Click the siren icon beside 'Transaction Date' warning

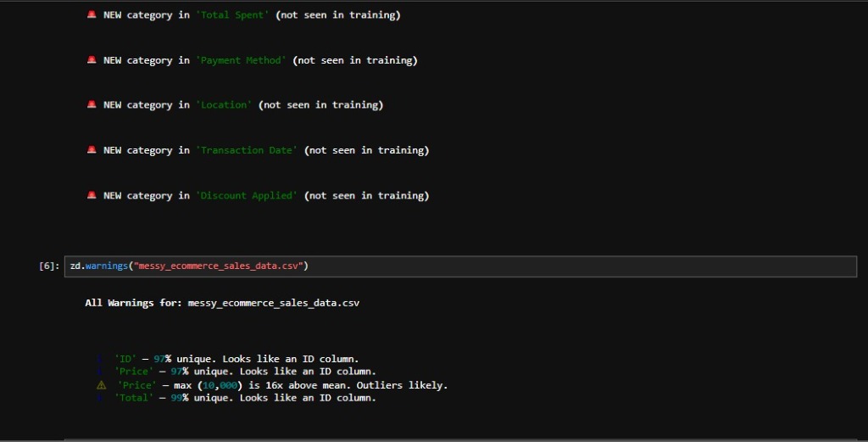[x=92, y=150]
